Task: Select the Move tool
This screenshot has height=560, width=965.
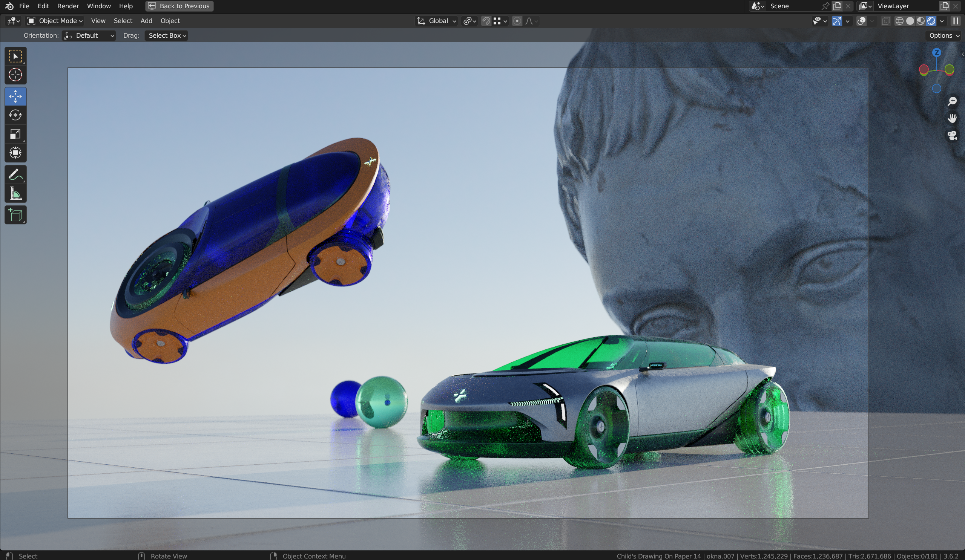Action: tap(15, 96)
